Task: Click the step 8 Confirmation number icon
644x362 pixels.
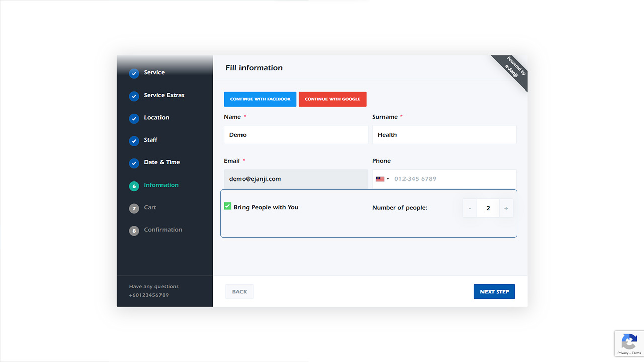Action: (x=134, y=231)
